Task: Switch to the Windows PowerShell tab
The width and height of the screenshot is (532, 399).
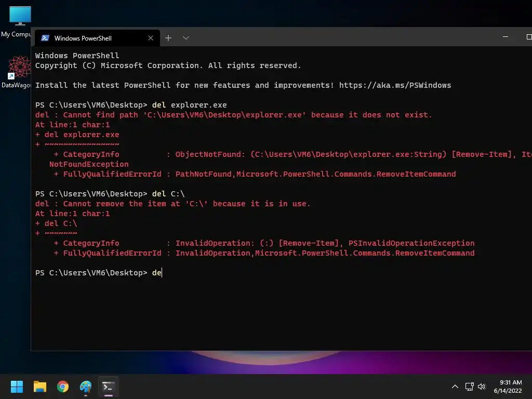Action: point(98,38)
